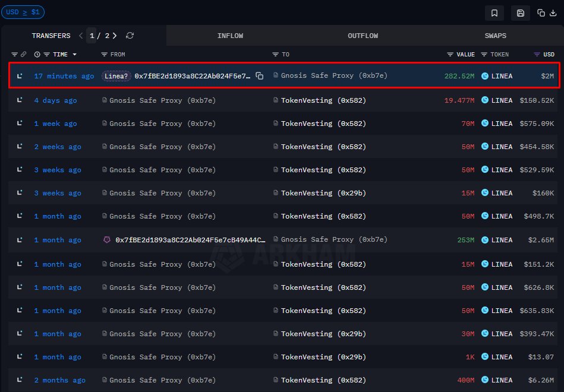The width and height of the screenshot is (564, 392).
Task: Refresh transfers with the reload icon
Action: (x=130, y=36)
